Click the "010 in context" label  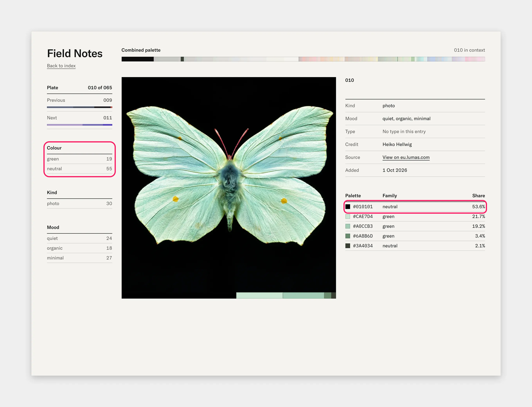point(469,50)
